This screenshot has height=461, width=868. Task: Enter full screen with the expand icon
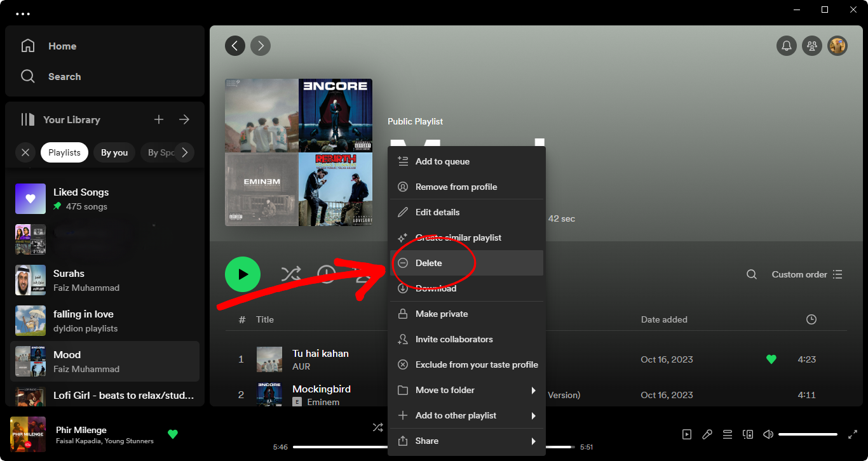tap(853, 434)
